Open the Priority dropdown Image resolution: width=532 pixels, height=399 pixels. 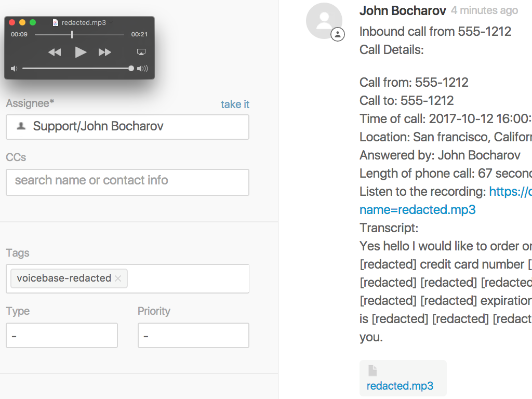point(193,336)
